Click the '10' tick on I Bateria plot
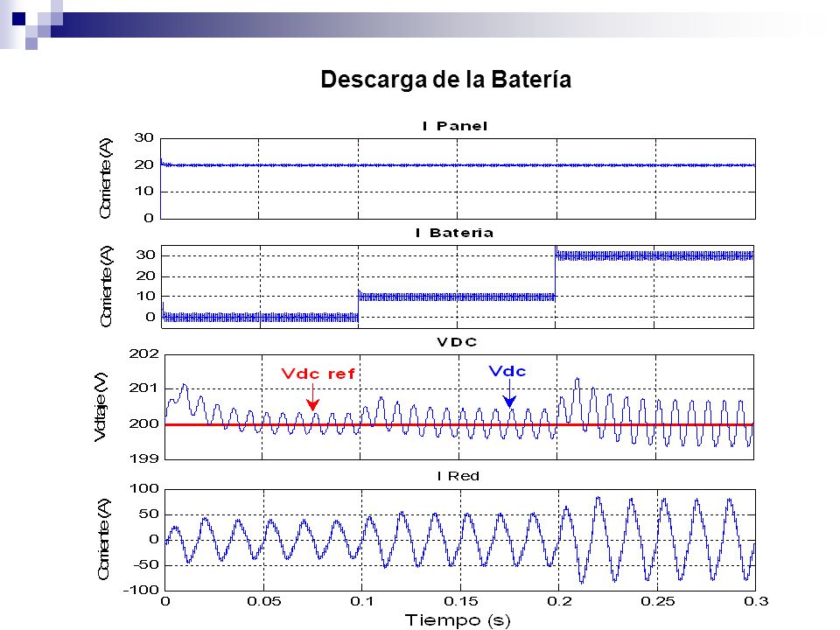 pos(145,296)
